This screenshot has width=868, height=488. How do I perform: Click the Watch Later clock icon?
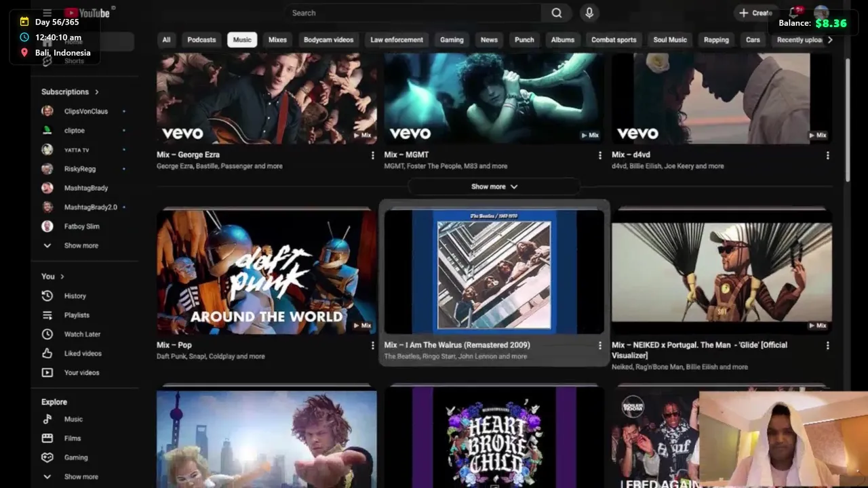[47, 334]
